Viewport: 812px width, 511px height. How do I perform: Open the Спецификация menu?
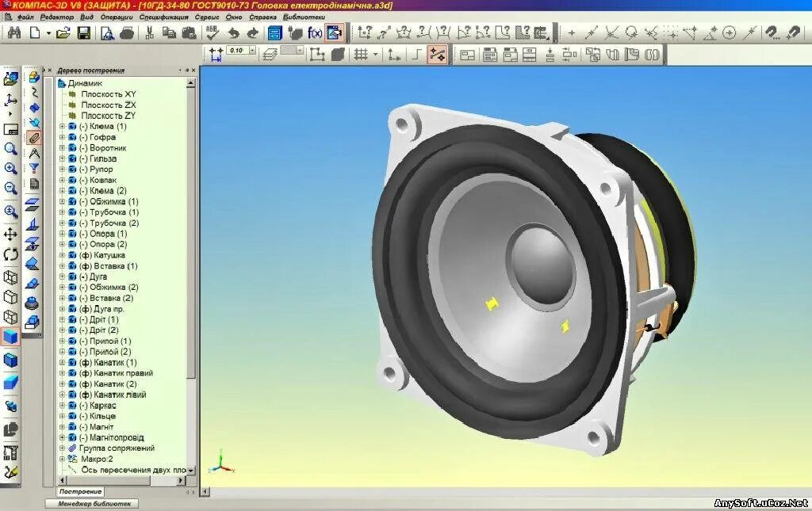pos(163,17)
